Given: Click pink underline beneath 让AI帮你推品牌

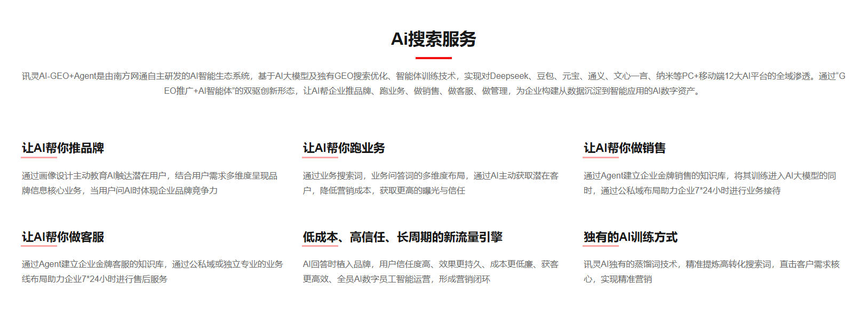Looking at the screenshot, I should point(39,157).
